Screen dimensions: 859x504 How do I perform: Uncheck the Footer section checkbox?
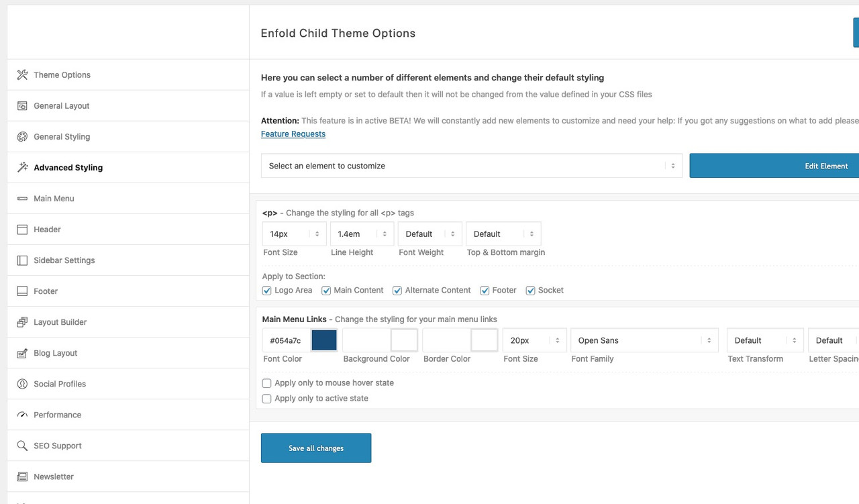click(485, 291)
